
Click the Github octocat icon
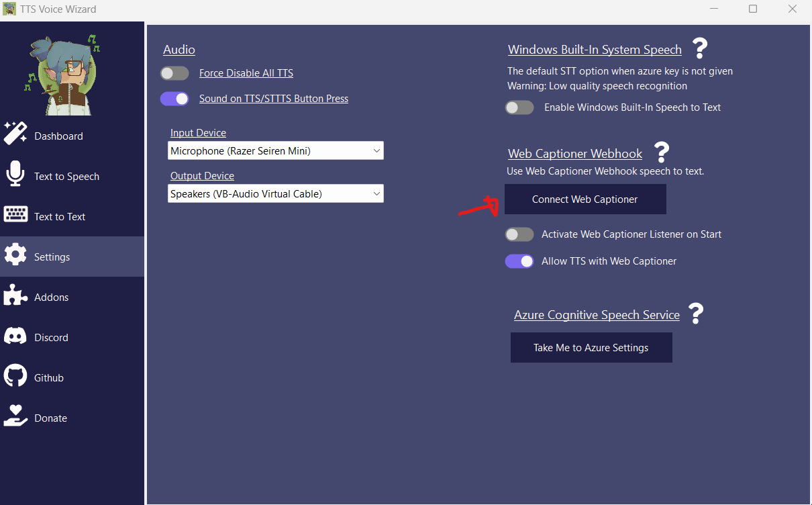[15, 376]
